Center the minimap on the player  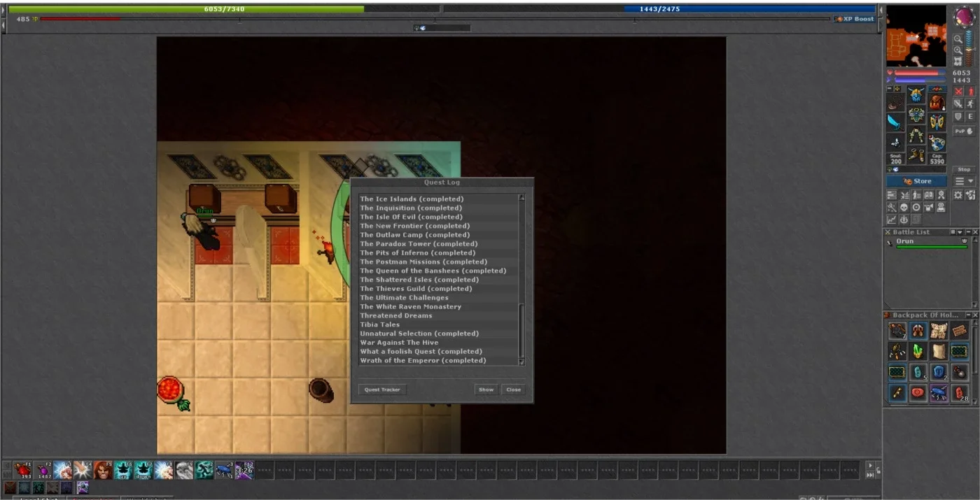point(958,61)
